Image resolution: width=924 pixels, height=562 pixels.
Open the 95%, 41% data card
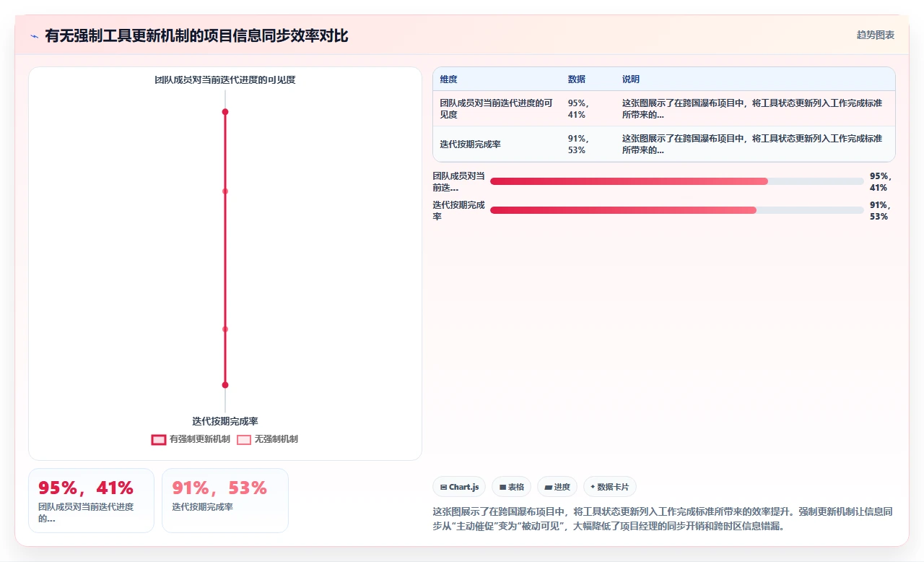91,501
